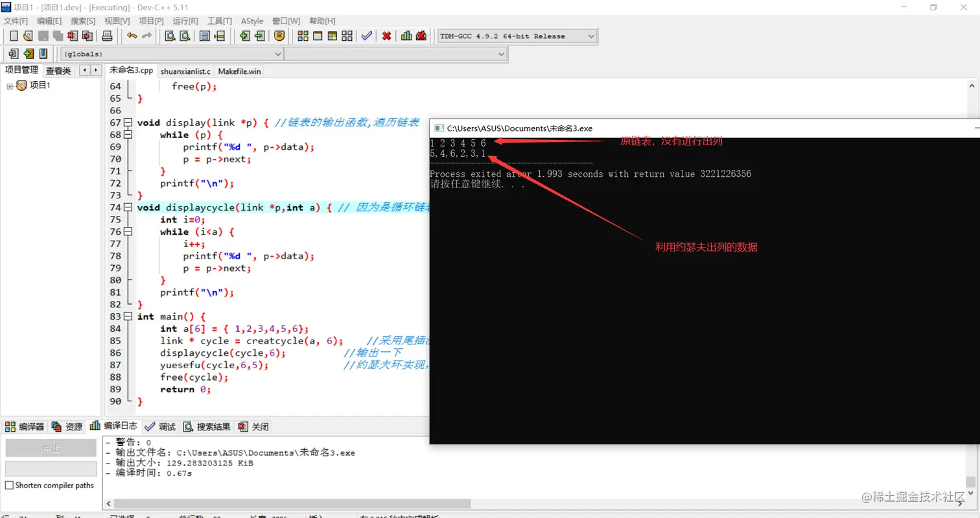The width and height of the screenshot is (980, 518).
Task: Click the 编译时间: 0.67s log line
Action: point(148,473)
